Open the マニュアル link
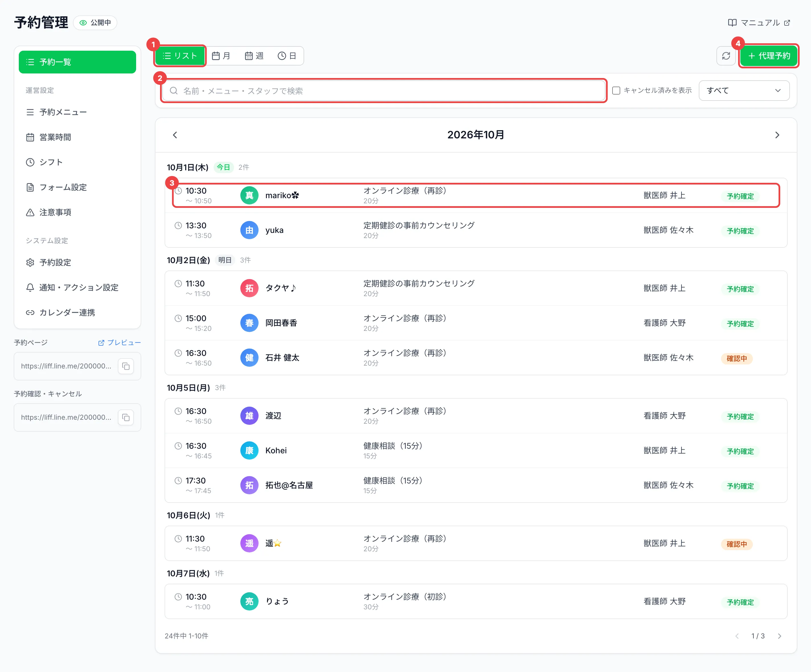 pos(759,23)
